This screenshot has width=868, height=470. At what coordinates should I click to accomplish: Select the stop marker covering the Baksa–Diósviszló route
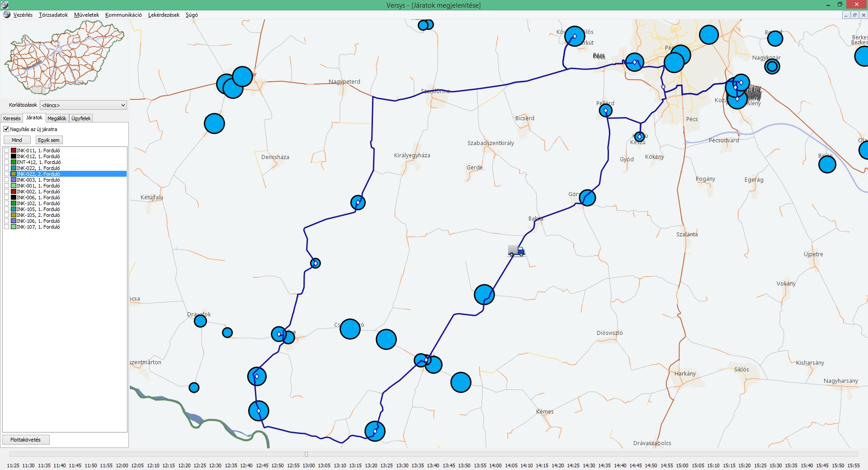tap(484, 295)
